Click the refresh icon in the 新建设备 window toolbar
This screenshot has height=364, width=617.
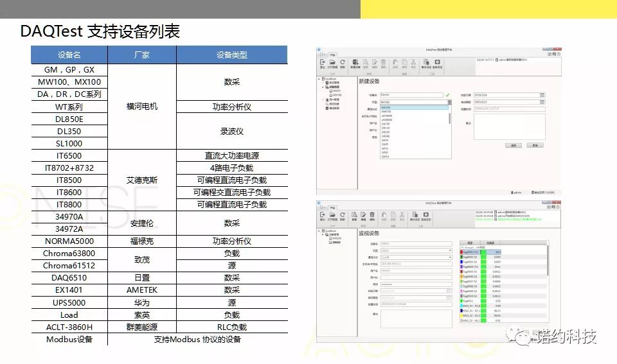tap(343, 62)
